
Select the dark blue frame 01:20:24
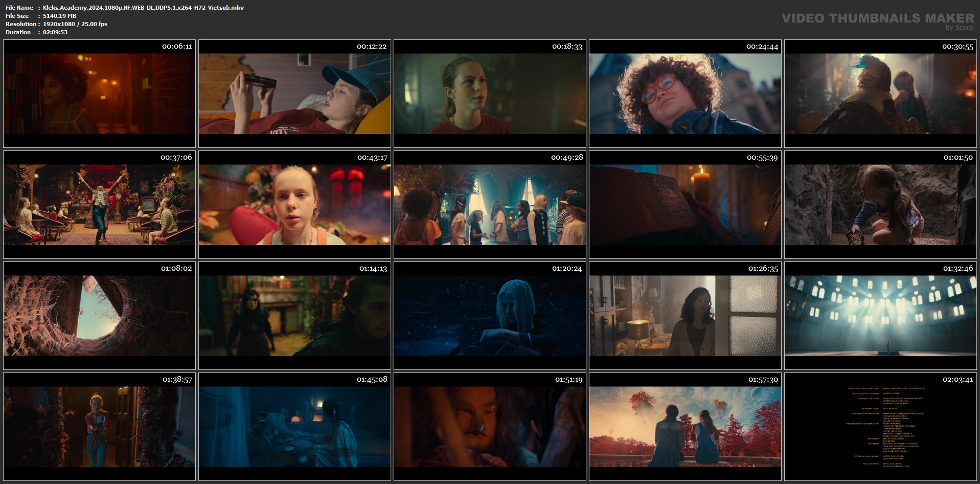(490, 316)
